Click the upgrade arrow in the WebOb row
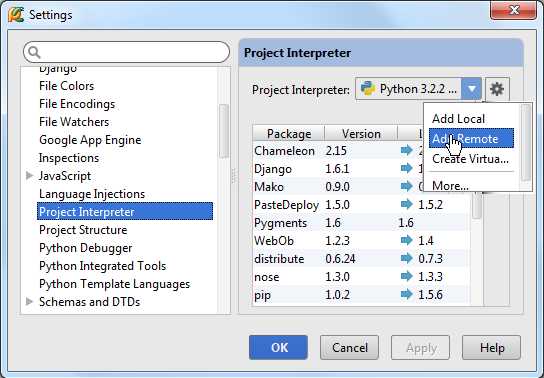 pyautogui.click(x=407, y=240)
